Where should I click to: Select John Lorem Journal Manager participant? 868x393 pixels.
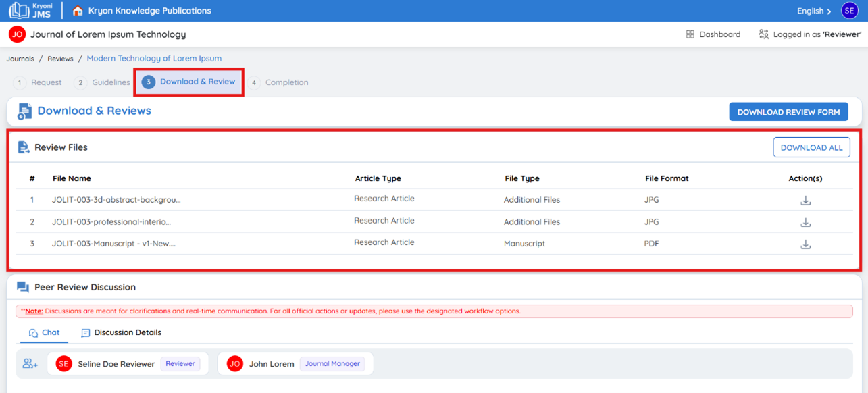295,364
